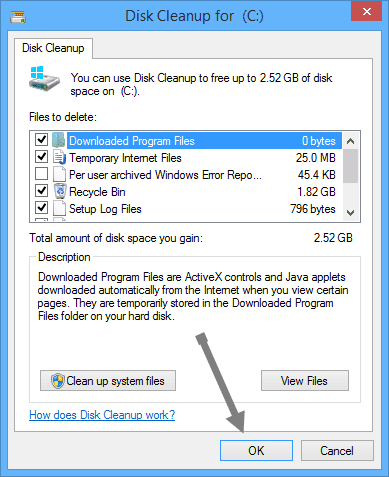
Task: Click the Windows drive icon near summary
Action: 44,79
